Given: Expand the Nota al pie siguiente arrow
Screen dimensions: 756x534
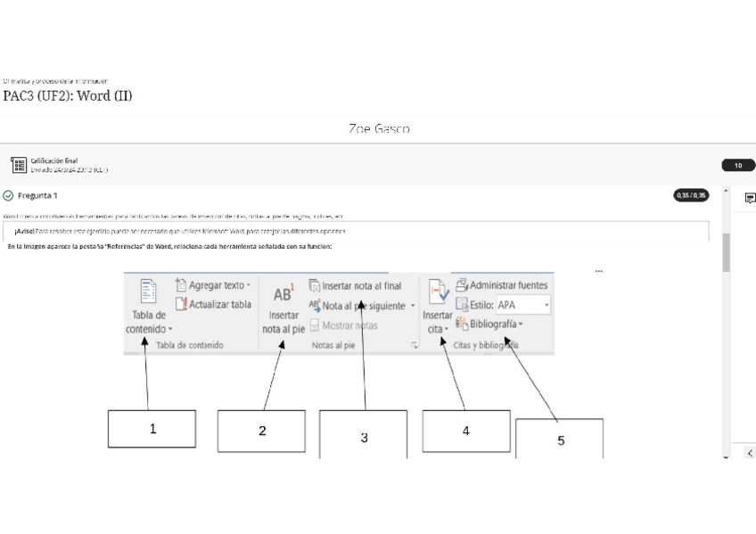Looking at the screenshot, I should (x=414, y=306).
